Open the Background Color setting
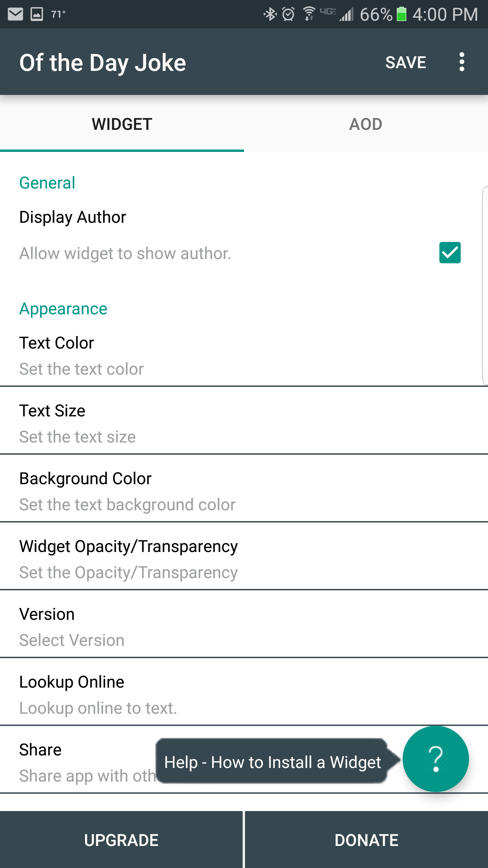488x868 pixels. (x=244, y=491)
